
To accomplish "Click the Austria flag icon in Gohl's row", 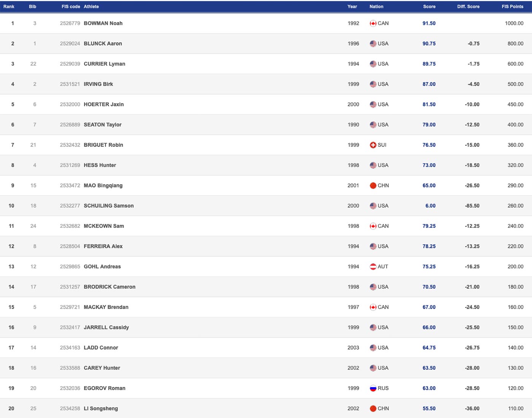I will click(x=373, y=267).
